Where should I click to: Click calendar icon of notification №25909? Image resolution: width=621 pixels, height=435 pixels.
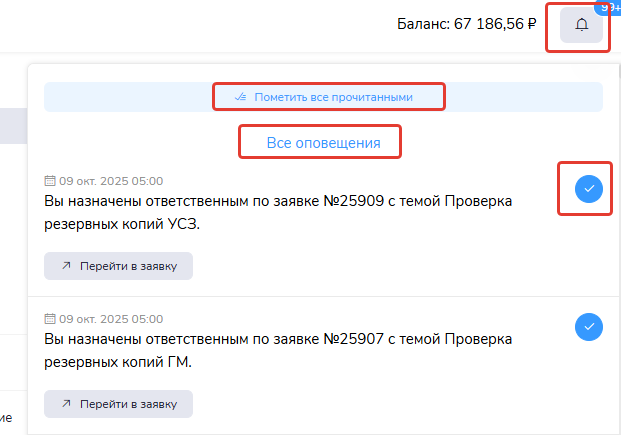click(x=50, y=181)
